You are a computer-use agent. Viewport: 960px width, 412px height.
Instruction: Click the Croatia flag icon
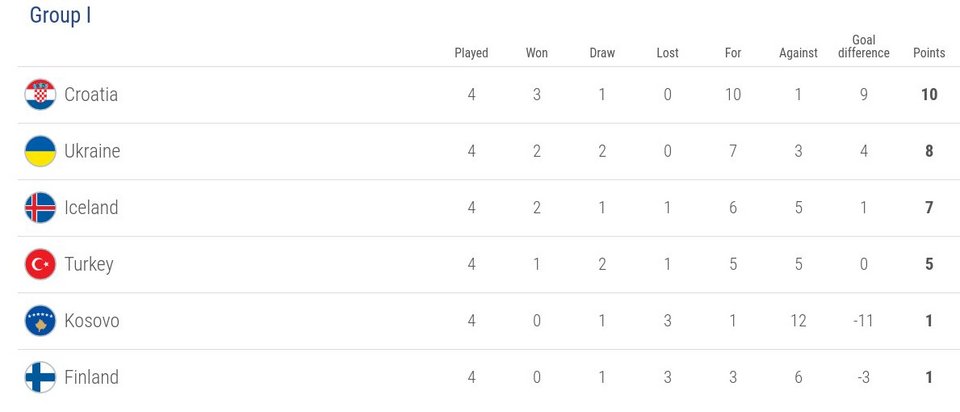click(40, 94)
